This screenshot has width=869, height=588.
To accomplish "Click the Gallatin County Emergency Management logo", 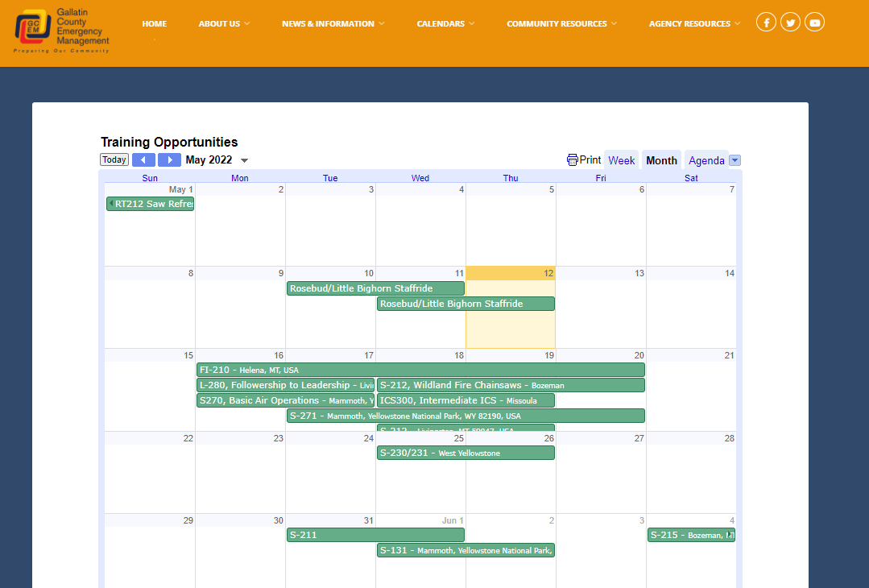I will (62, 31).
